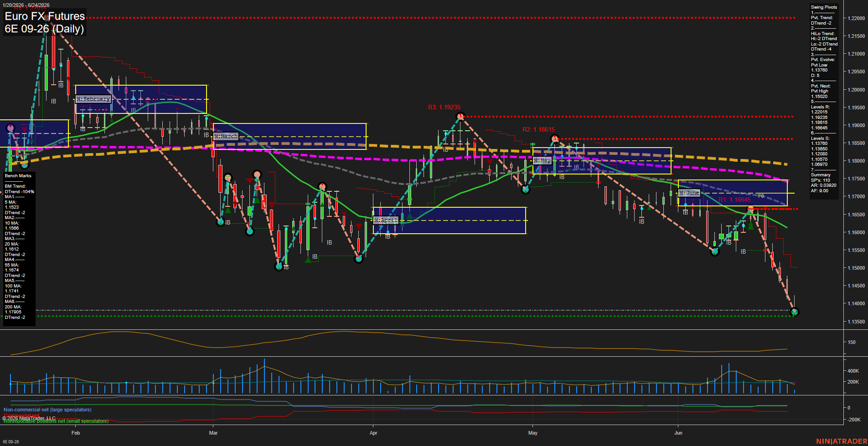Click the 1.18000 price axis label
The width and height of the screenshot is (868, 446).
pyautogui.click(x=856, y=161)
